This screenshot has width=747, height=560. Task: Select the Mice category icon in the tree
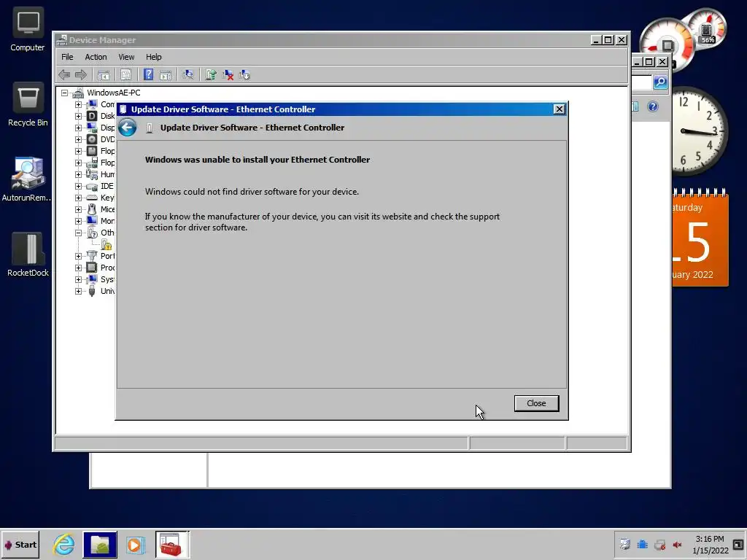tap(92, 209)
